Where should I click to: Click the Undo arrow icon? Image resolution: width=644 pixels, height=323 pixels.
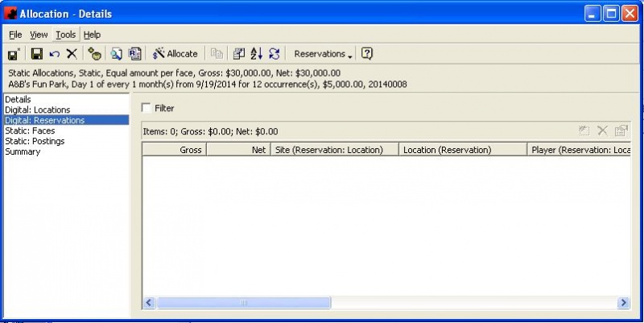[x=54, y=54]
